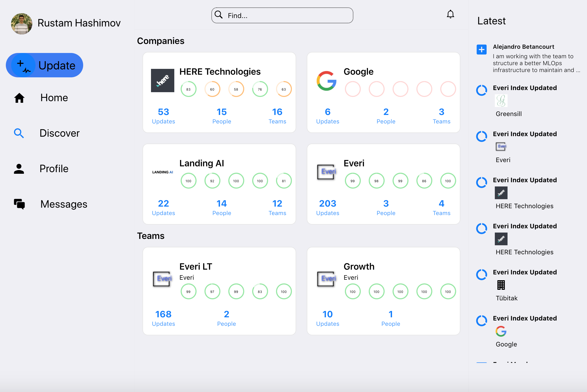Click HERE Technologies company logo
The height and width of the screenshot is (392, 587).
162,81
